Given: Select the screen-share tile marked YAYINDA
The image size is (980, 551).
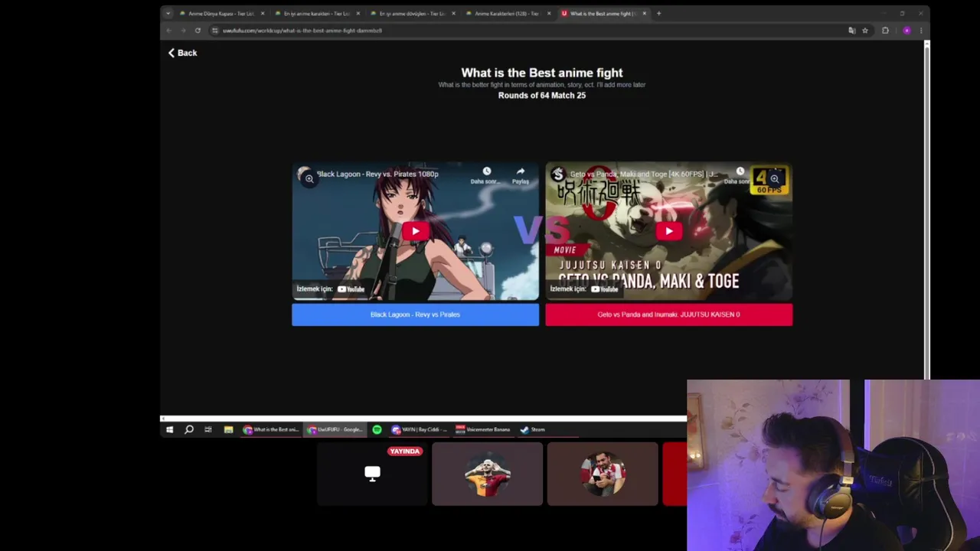Looking at the screenshot, I should (x=372, y=474).
